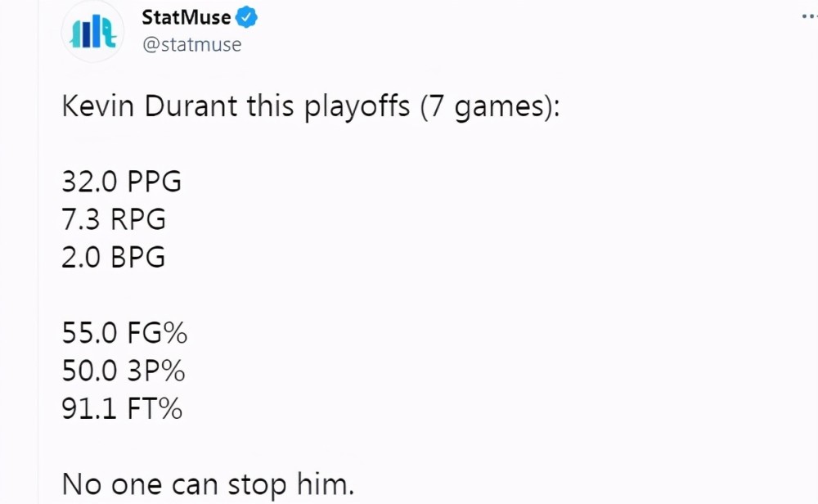Click "No one can stop him." sentence
Screen dimensions: 818x504
pyautogui.click(x=208, y=484)
